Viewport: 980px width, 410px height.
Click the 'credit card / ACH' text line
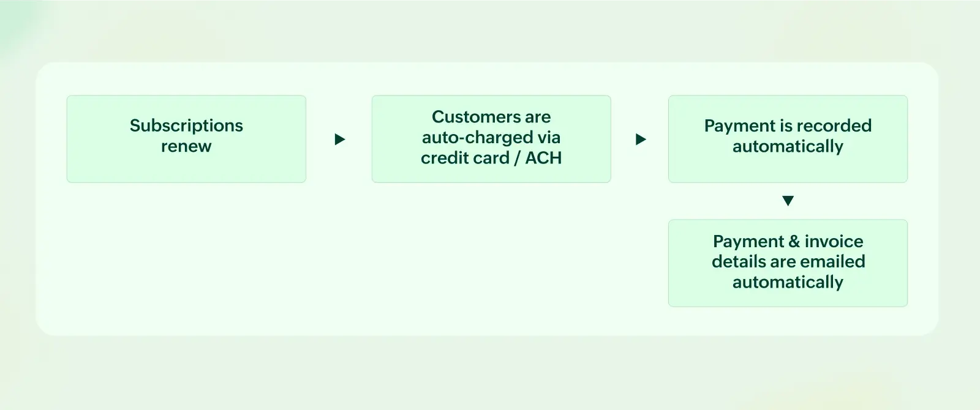coord(491,158)
